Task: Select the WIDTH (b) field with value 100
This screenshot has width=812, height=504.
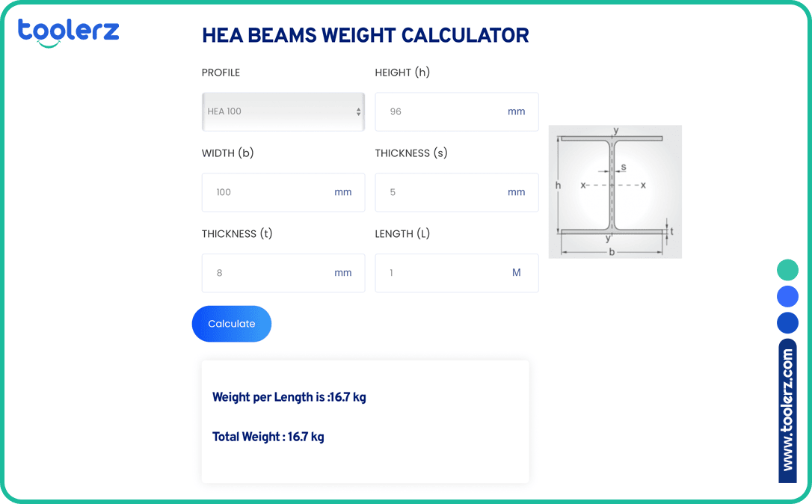Action: (269, 192)
